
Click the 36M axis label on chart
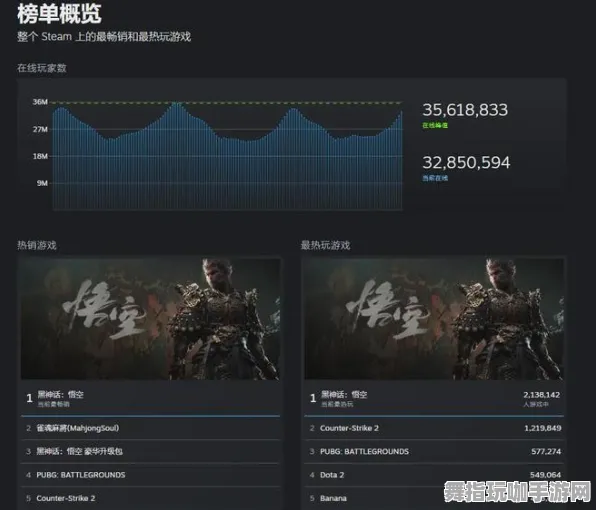(x=40, y=102)
